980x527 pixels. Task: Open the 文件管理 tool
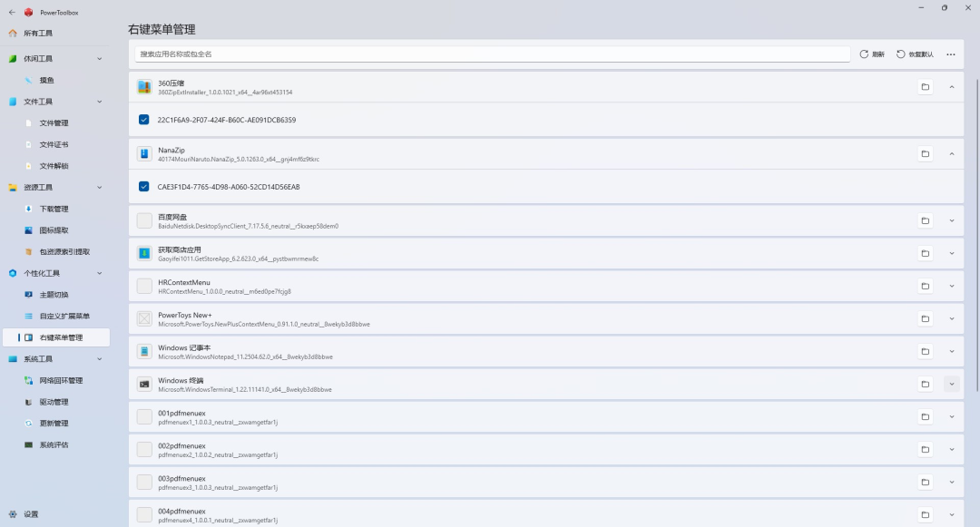pos(56,123)
